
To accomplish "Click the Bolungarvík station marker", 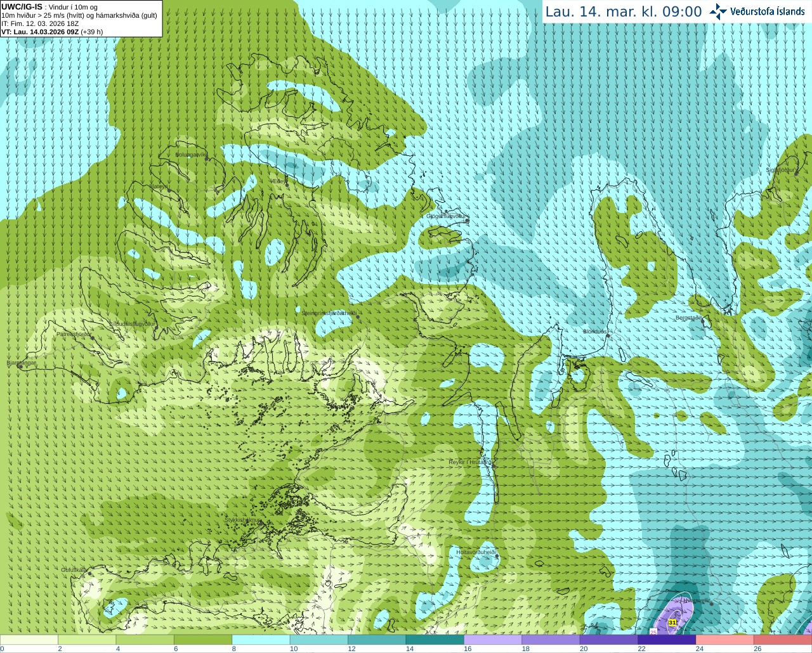I will (207, 158).
